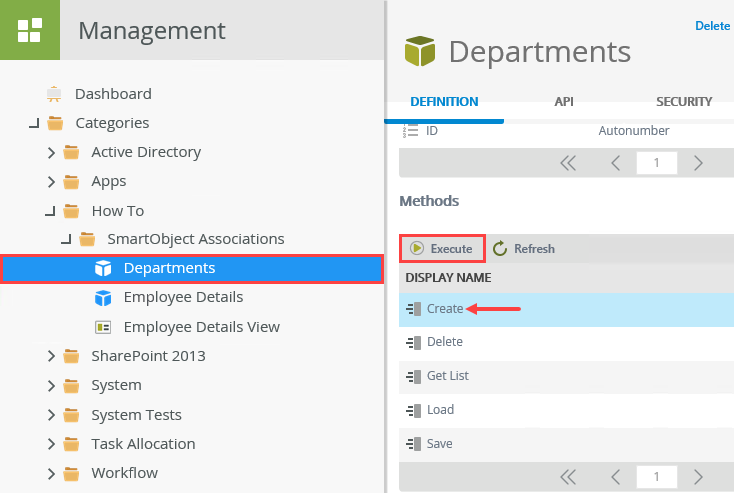This screenshot has height=493, width=734.
Task: Expand the SharePoint 2013 node arrow
Action: [x=51, y=356]
